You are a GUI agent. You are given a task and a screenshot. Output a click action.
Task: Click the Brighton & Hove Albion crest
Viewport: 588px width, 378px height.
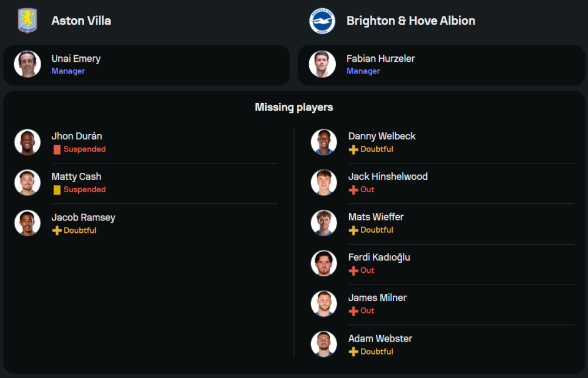click(x=322, y=21)
